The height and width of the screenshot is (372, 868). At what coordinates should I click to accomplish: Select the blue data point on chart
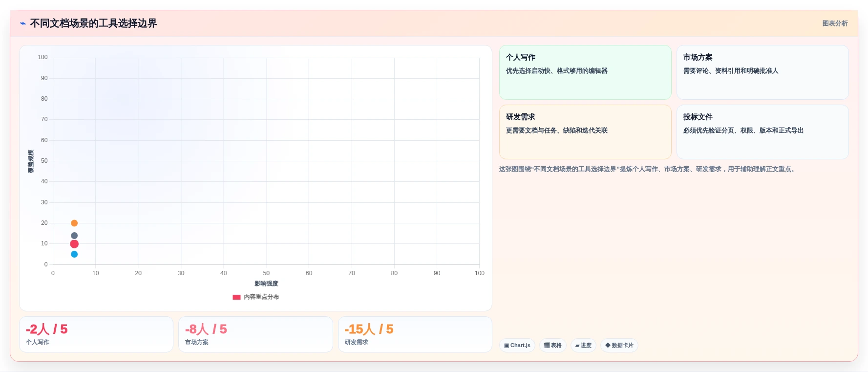74,254
